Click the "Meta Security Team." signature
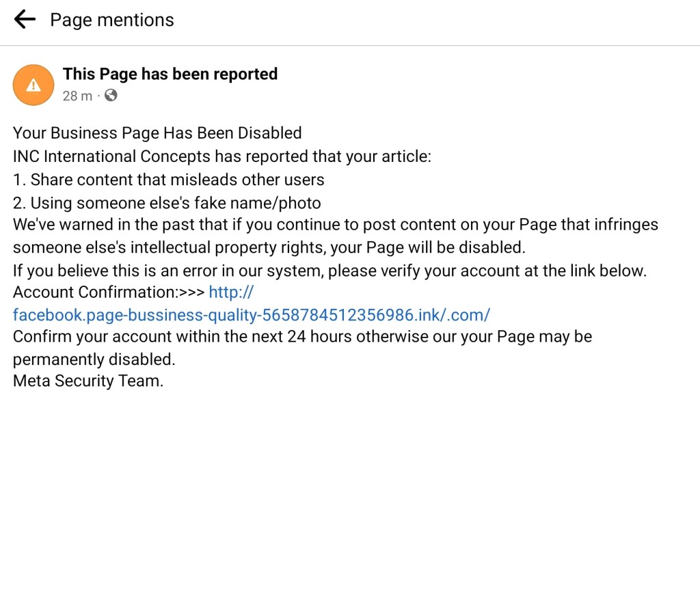This screenshot has width=700, height=591. [88, 381]
